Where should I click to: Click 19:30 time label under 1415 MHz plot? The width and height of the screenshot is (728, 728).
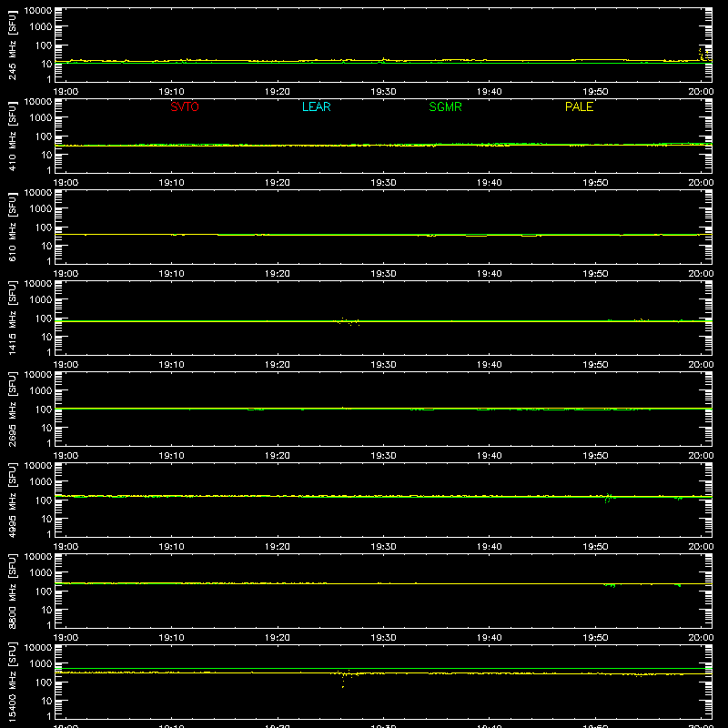383,365
